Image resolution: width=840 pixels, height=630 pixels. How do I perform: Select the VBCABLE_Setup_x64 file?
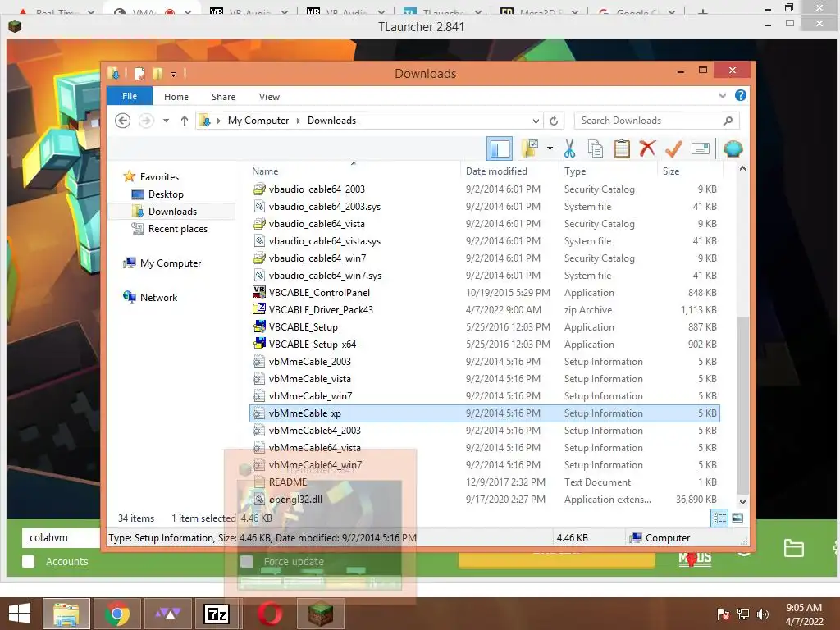click(x=484, y=345)
